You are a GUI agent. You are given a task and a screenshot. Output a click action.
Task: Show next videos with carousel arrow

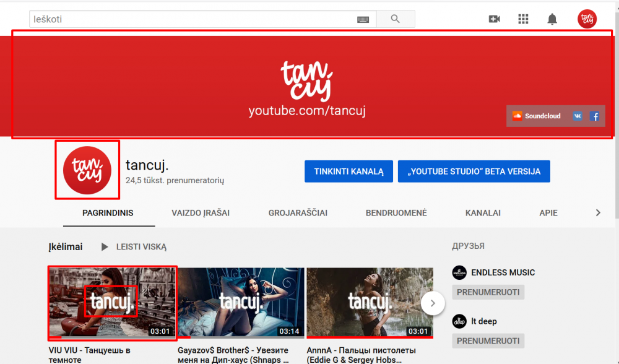(x=433, y=303)
